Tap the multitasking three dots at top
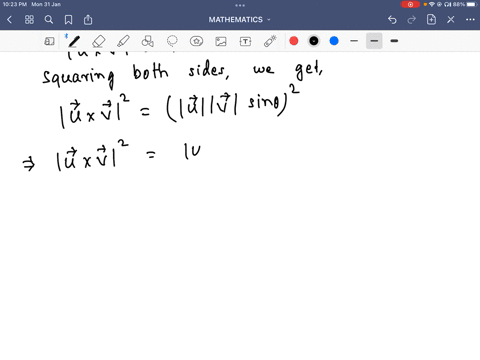 click(x=240, y=5)
